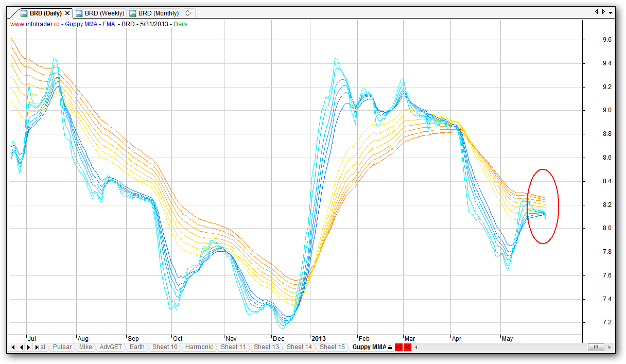
Task: Click the Oct date axis label
Action: 178,338
